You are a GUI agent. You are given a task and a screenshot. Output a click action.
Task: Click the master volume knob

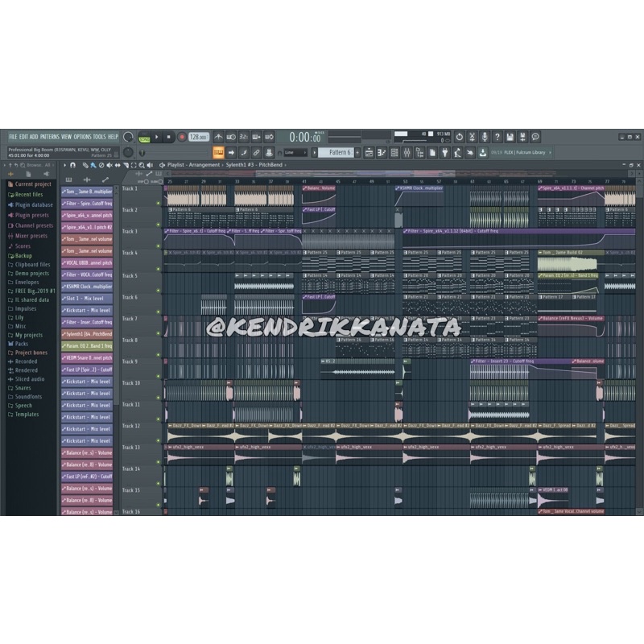point(129,137)
